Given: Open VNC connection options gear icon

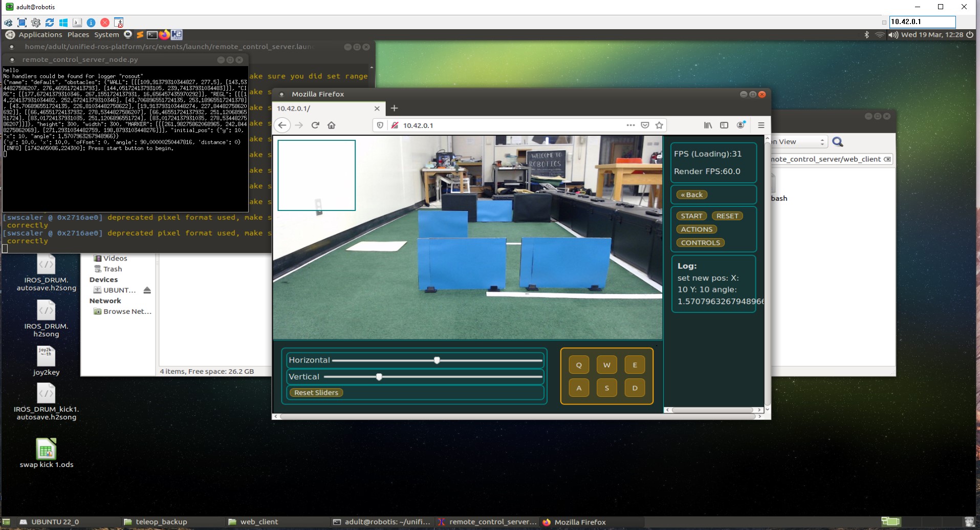Looking at the screenshot, I should [x=36, y=23].
